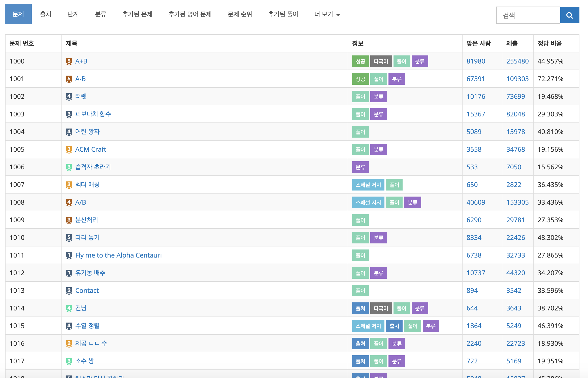
Task: Click the 스페셜 저지 tag on 벡터 매칭
Action: point(368,185)
